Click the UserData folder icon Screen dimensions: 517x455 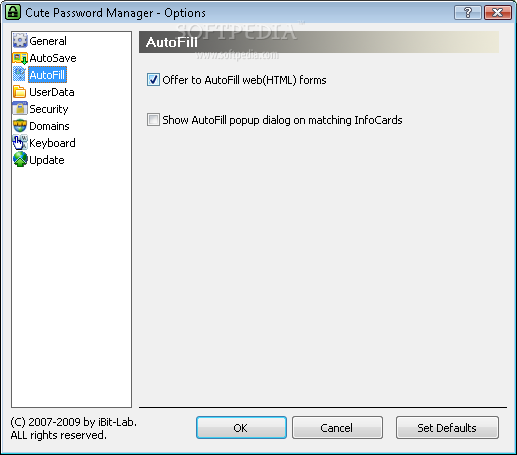click(x=19, y=92)
